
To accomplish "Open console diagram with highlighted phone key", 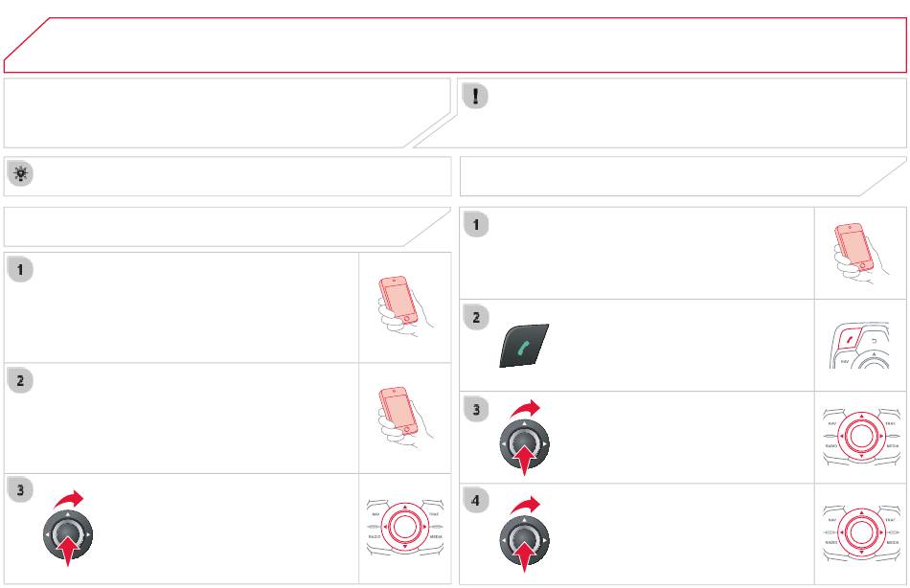I will click(x=860, y=345).
